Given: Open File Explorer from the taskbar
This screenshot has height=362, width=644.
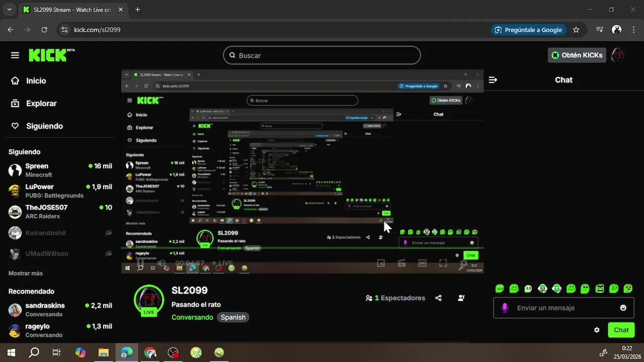Looking at the screenshot, I should tap(103, 352).
